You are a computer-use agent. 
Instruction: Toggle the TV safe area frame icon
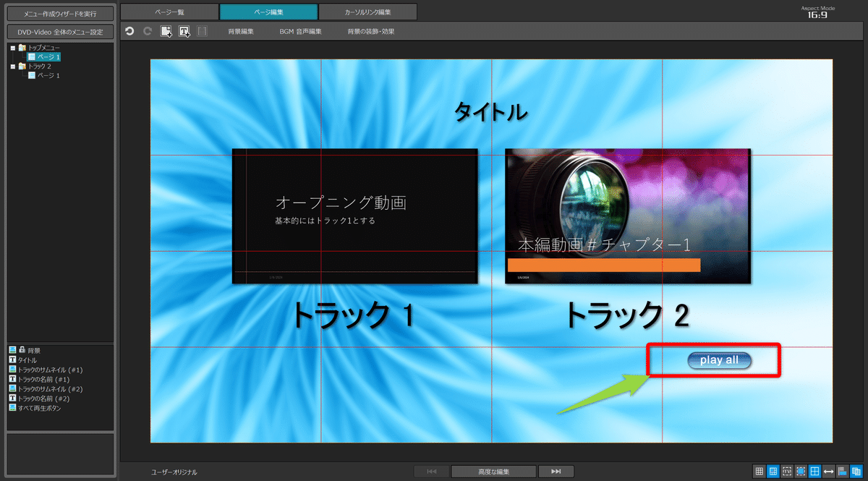[787, 472]
